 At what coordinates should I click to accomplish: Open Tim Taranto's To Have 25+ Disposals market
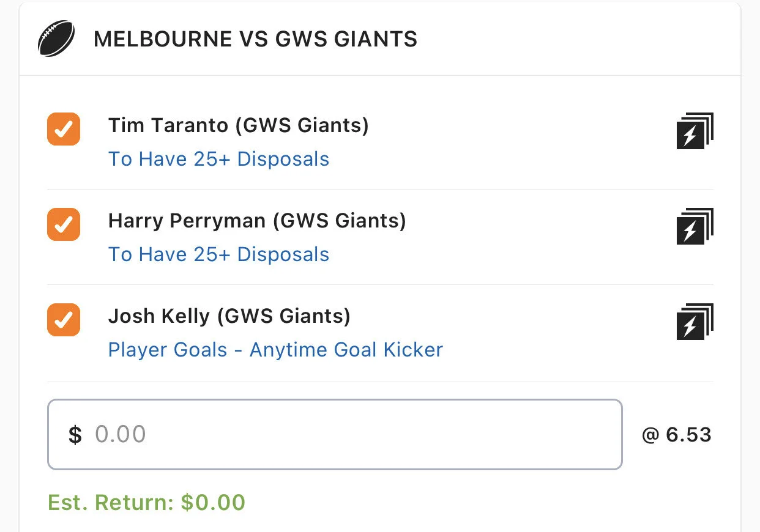pyautogui.click(x=218, y=159)
